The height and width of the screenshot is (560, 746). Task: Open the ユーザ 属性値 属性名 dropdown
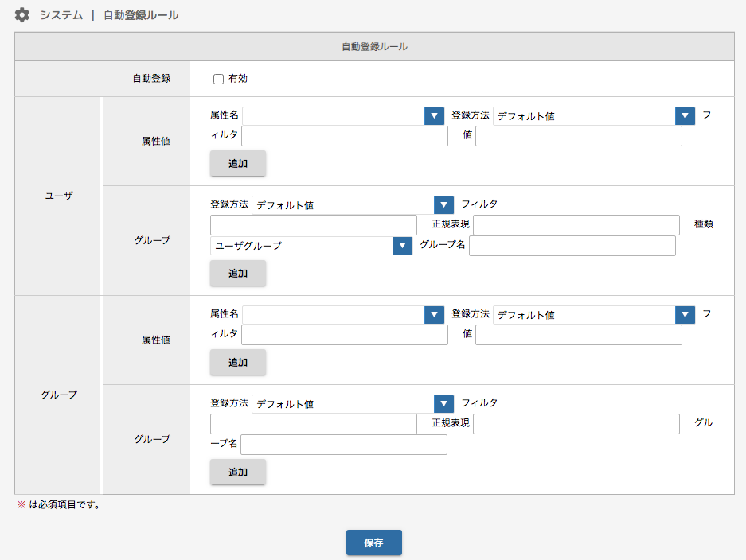(x=343, y=116)
